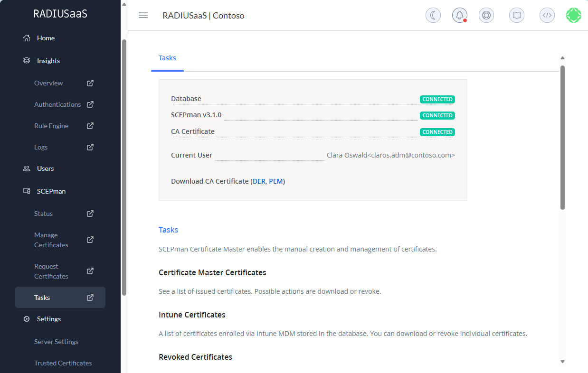The height and width of the screenshot is (373, 588).
Task: Switch to the Tasks tab
Action: click(167, 57)
